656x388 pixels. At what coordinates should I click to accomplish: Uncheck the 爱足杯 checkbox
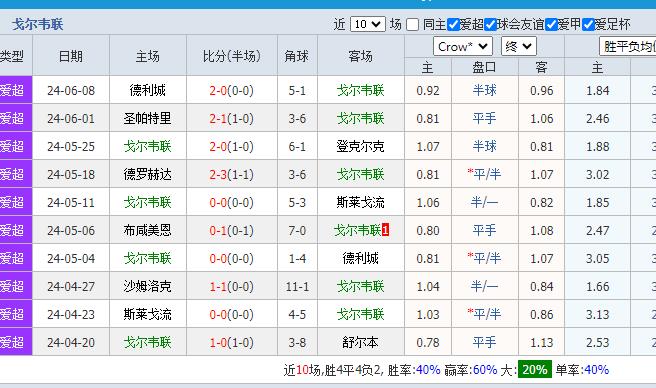(x=588, y=24)
